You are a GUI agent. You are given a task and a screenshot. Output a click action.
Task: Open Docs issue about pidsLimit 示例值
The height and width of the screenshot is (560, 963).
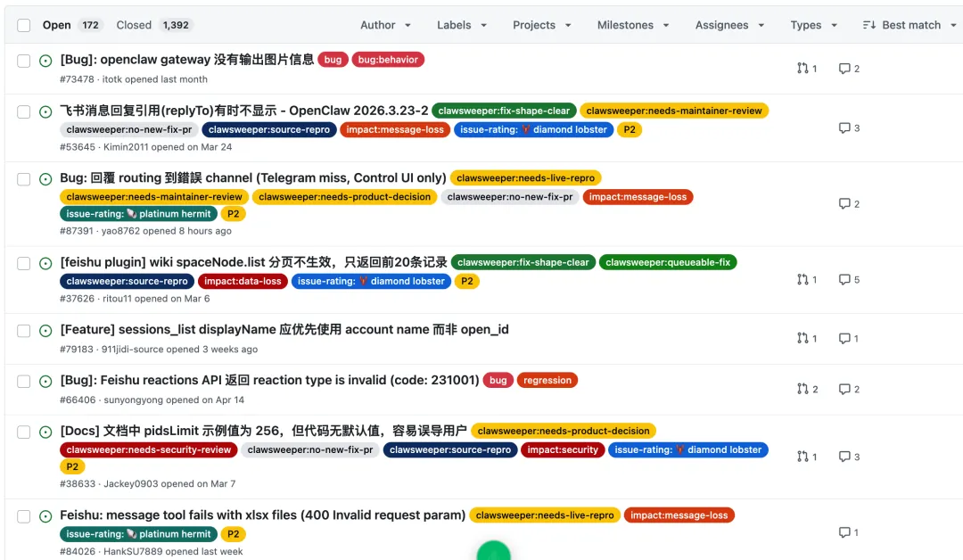263,431
